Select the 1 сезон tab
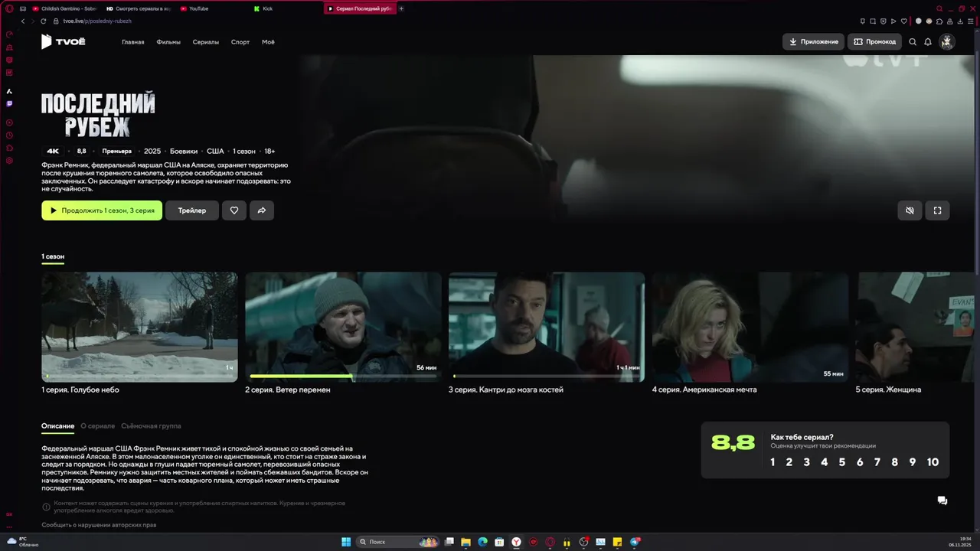The height and width of the screenshot is (551, 980). (53, 257)
